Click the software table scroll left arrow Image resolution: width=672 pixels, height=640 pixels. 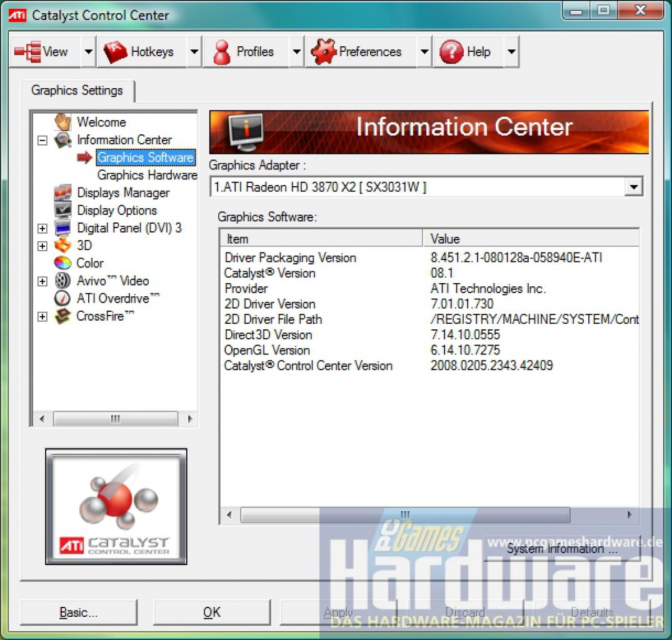229,514
